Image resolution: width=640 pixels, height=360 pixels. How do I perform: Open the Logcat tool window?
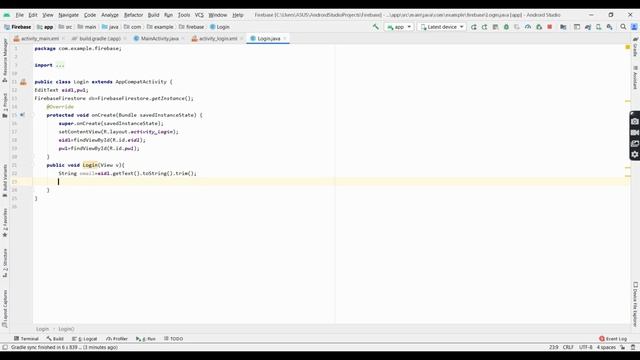point(84,339)
